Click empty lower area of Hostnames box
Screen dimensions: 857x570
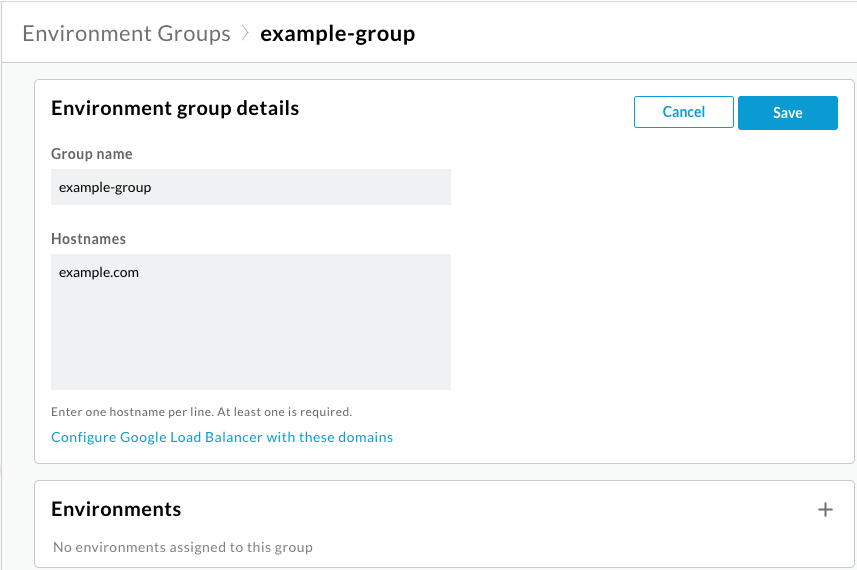pyautogui.click(x=250, y=360)
